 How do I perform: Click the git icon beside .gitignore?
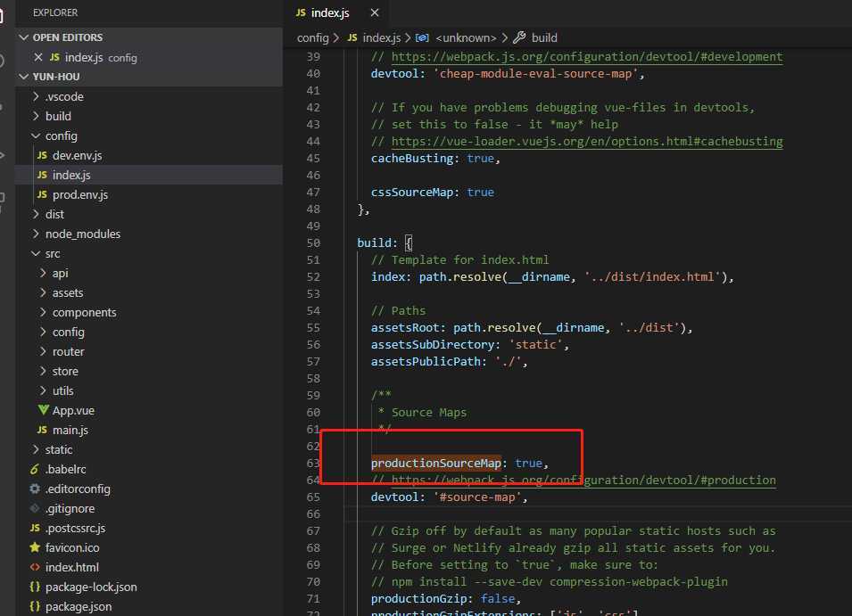click(35, 508)
